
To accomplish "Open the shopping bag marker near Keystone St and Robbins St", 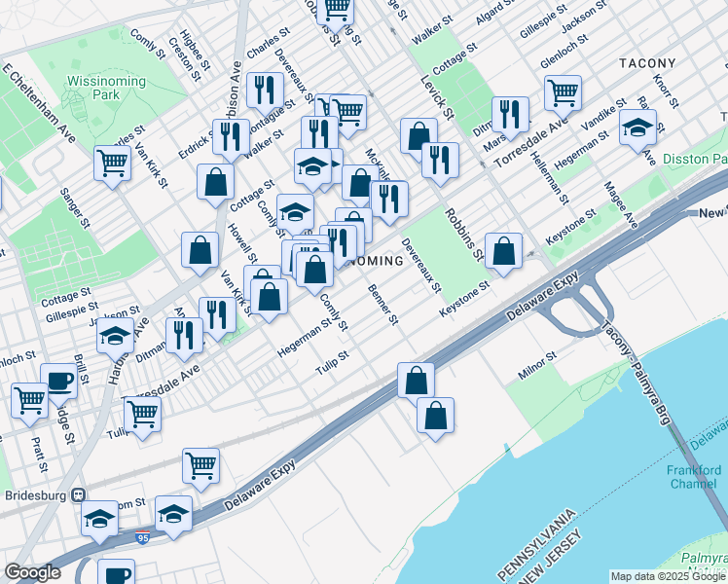I will click(x=503, y=254).
